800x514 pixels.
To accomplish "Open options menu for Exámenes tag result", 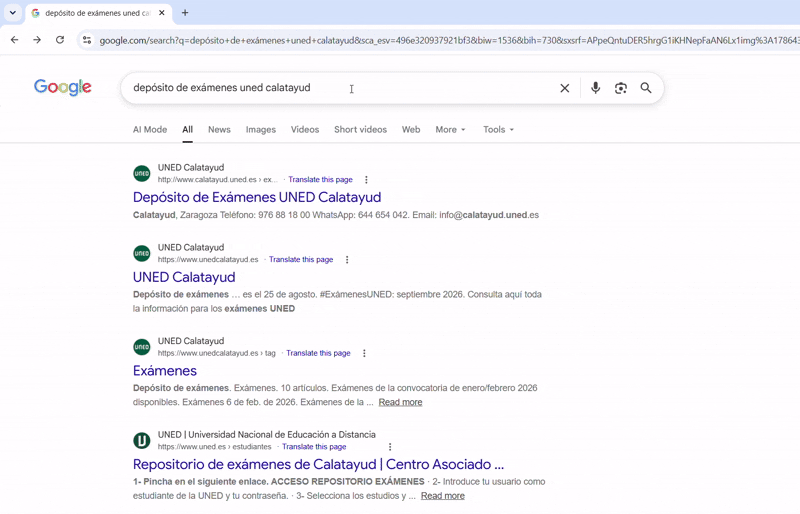I will coord(364,353).
